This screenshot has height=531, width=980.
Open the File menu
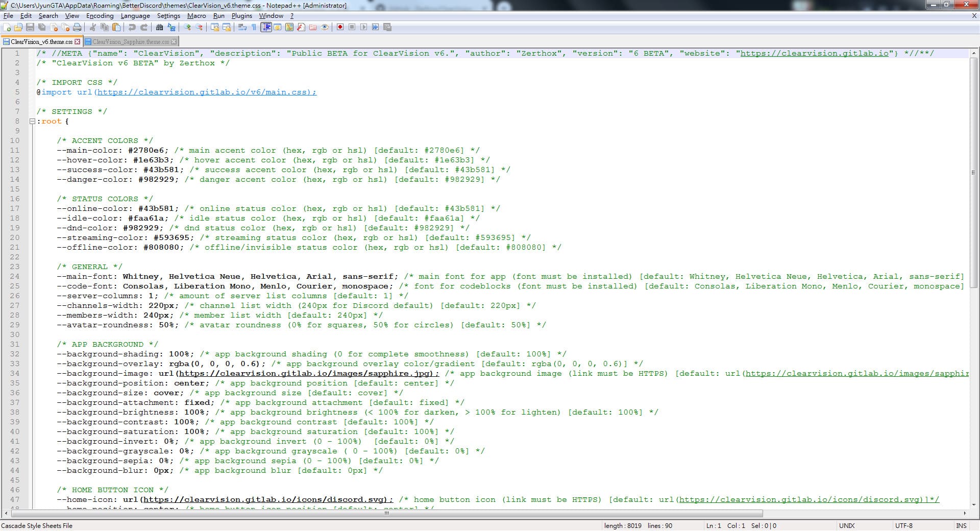tap(8, 16)
